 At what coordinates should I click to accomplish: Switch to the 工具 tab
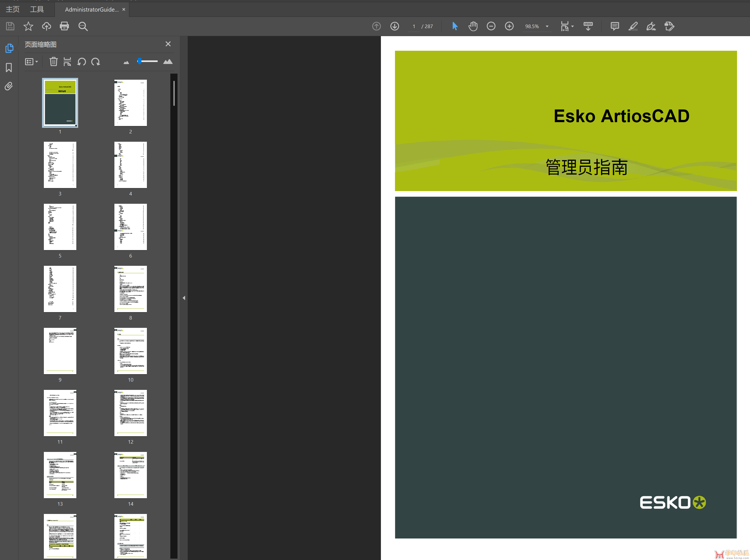pyautogui.click(x=37, y=9)
